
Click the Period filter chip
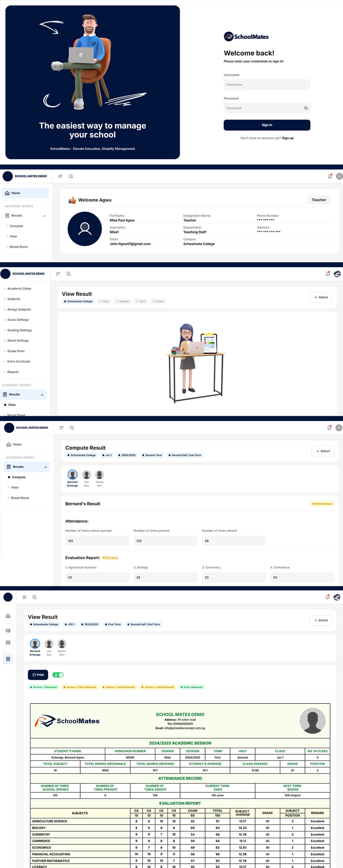158,301
